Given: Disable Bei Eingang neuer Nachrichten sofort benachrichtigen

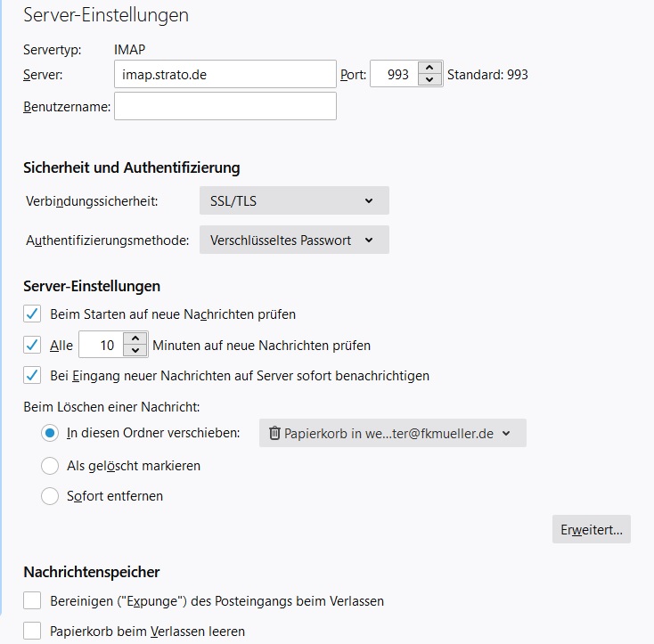Looking at the screenshot, I should (32, 375).
